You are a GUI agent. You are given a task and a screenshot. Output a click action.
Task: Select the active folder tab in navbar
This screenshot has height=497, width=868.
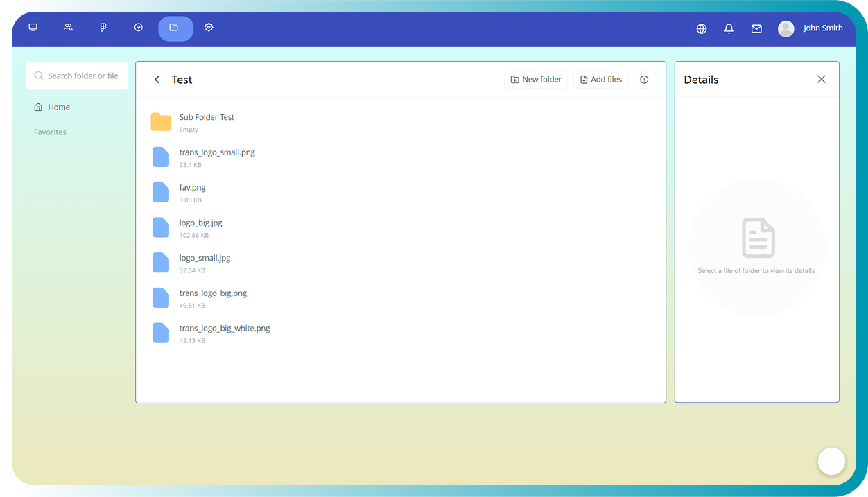point(175,28)
